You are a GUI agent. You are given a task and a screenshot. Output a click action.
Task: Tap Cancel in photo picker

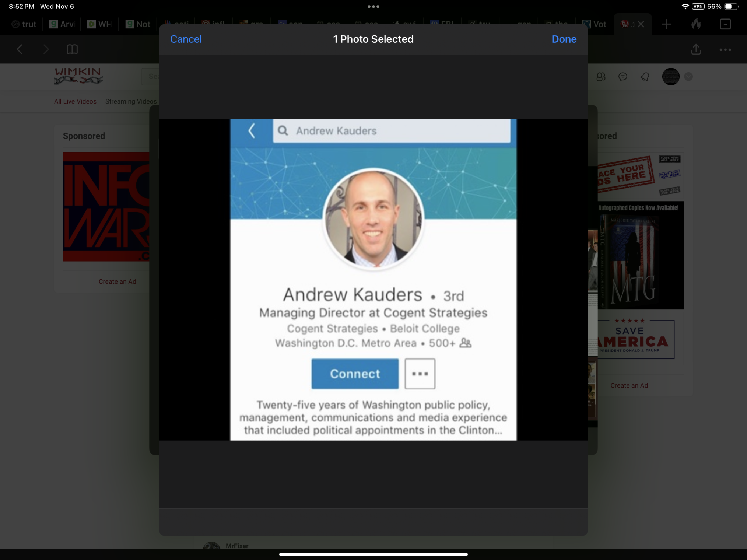click(186, 39)
